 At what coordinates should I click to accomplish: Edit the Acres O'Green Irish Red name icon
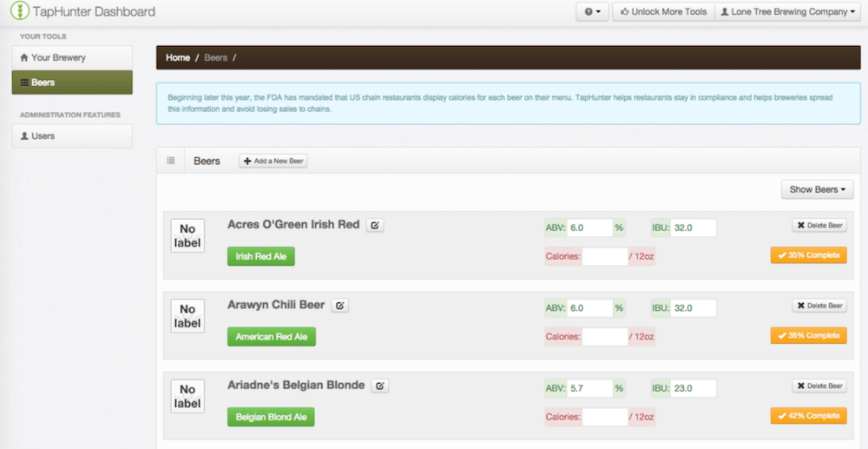pyautogui.click(x=375, y=225)
